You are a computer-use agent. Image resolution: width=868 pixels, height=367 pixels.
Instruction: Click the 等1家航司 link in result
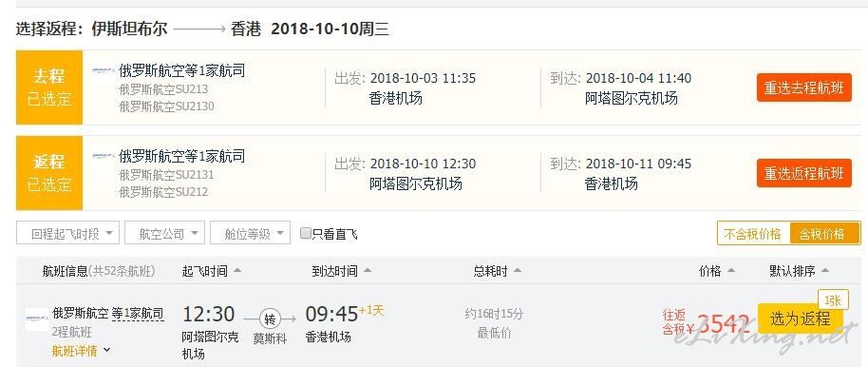138,313
